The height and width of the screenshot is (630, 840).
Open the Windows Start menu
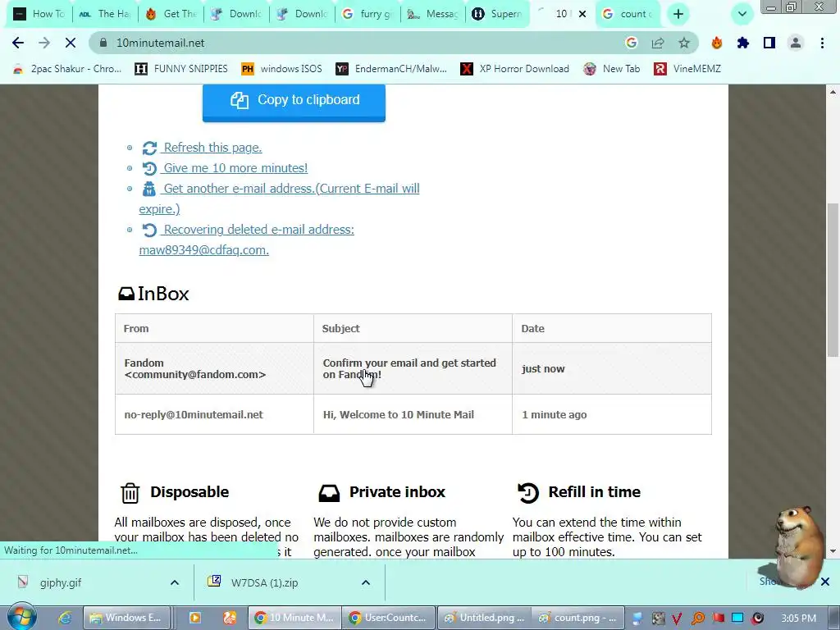point(21,617)
